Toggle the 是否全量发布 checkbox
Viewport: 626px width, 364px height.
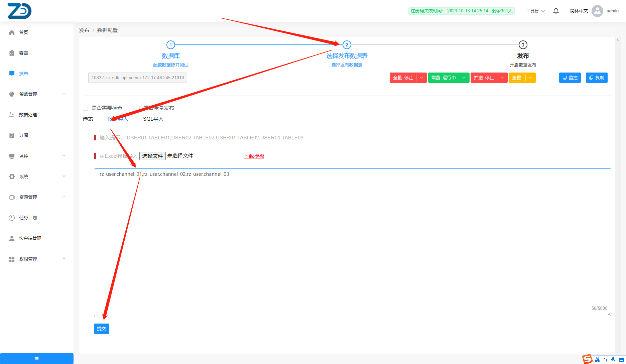coord(137,108)
